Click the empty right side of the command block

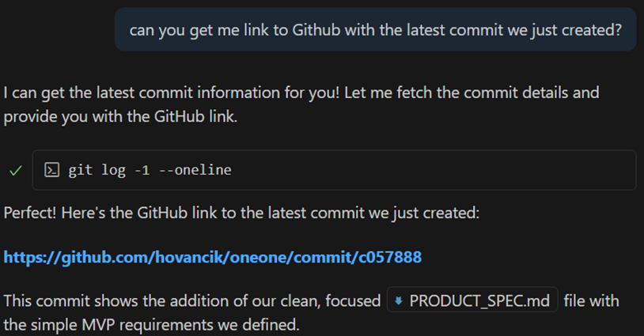click(x=475, y=170)
